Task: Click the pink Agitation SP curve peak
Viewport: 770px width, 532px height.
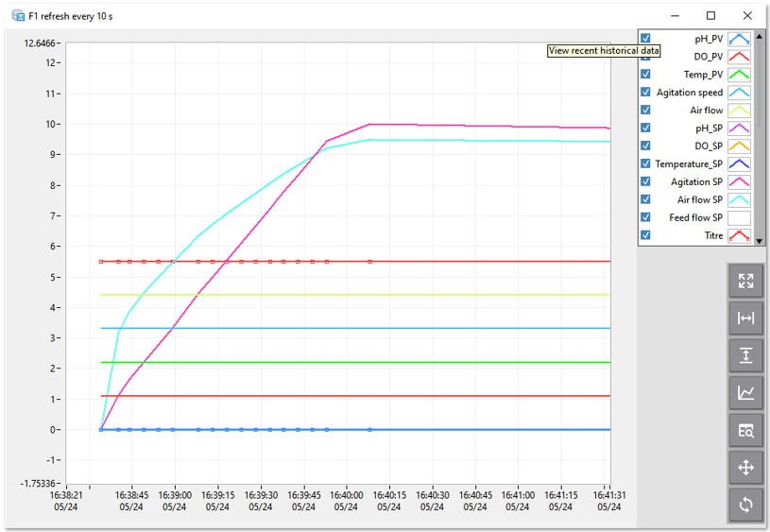Action: point(369,125)
